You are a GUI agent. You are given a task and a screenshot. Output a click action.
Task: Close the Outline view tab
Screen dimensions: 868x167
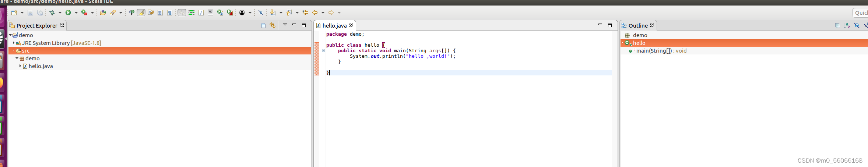point(652,25)
